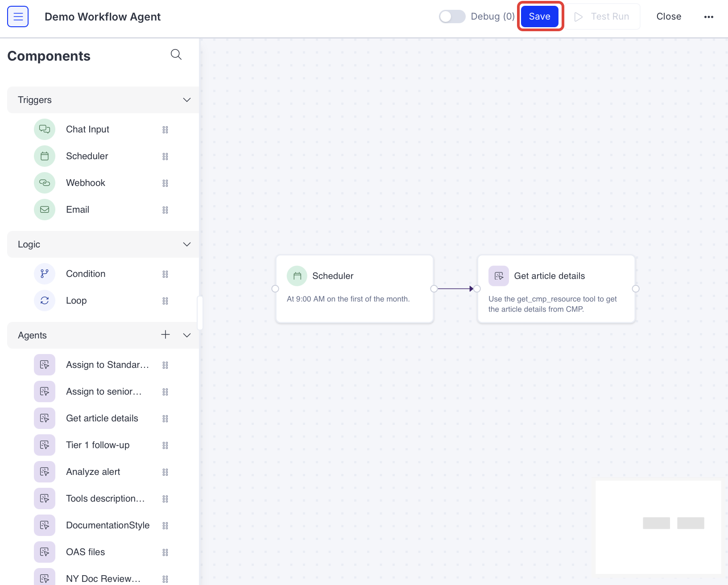Open the three-dot more options menu

[x=709, y=17]
